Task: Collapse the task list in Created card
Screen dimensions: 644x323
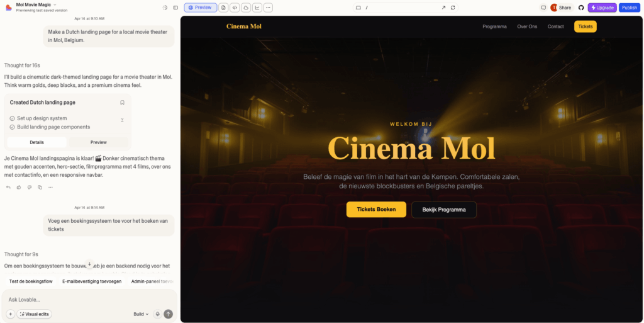Action: pos(122,120)
